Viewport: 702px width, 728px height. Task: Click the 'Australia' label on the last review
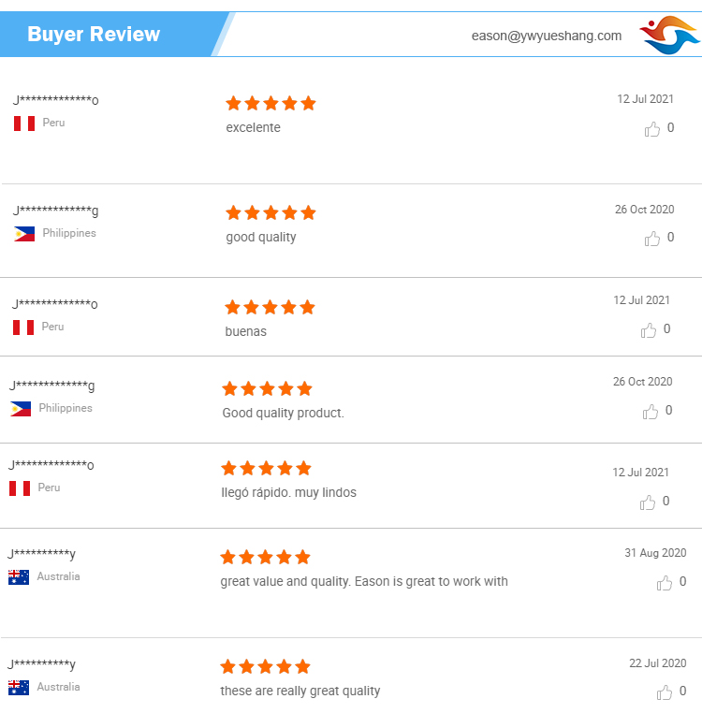click(x=58, y=687)
